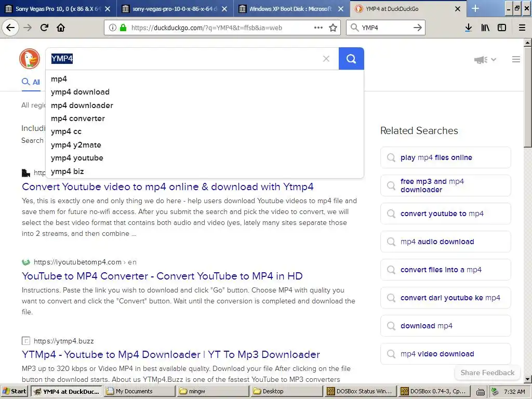This screenshot has height=399, width=532.
Task: Open the Downloads panel
Action: click(469, 28)
